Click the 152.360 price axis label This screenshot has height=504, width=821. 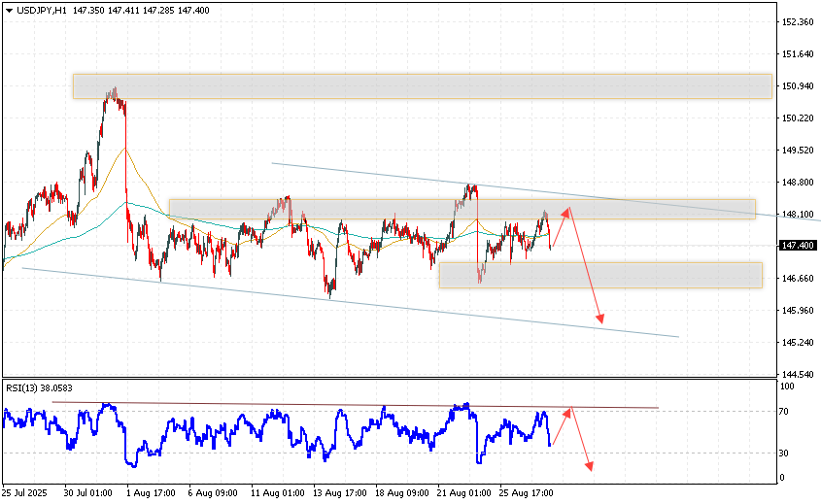pyautogui.click(x=798, y=22)
